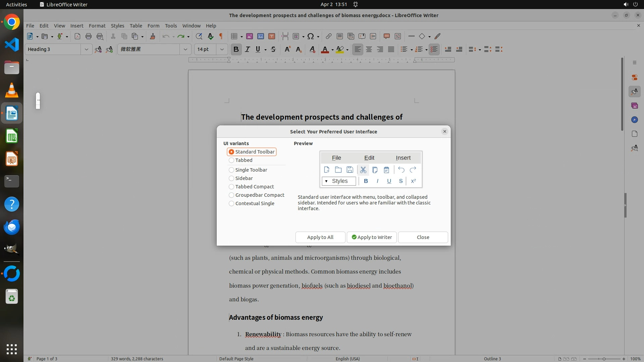Open the sidebar Navigator compass icon
The height and width of the screenshot is (362, 644).
pos(634,120)
